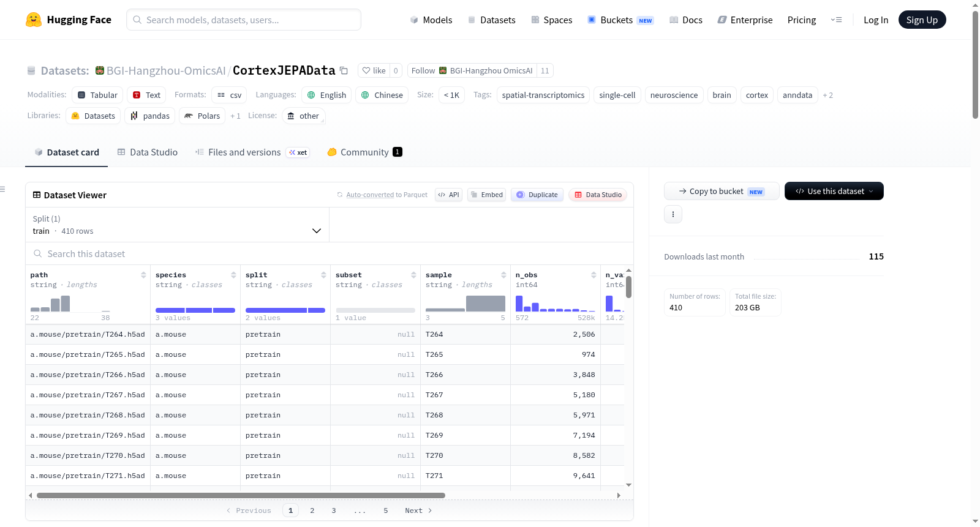Click the Sign Up button
Viewport: 980px width, 527px height.
(922, 20)
